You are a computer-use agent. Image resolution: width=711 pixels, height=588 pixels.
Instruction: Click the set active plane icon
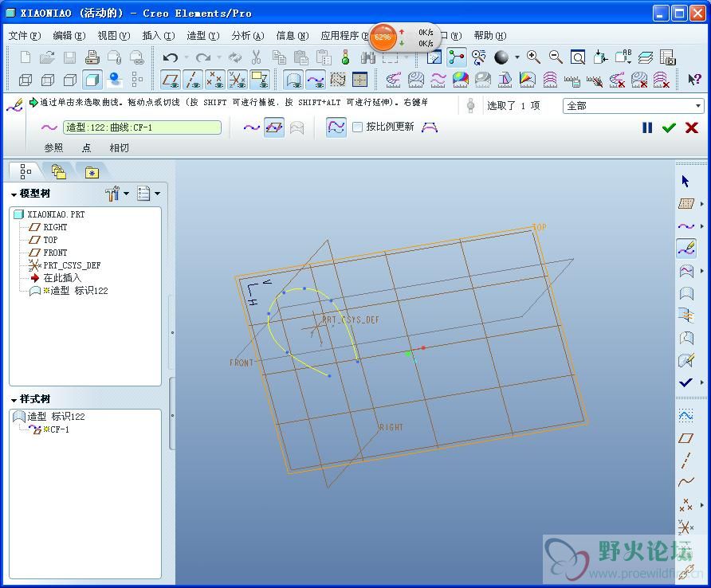(686, 203)
